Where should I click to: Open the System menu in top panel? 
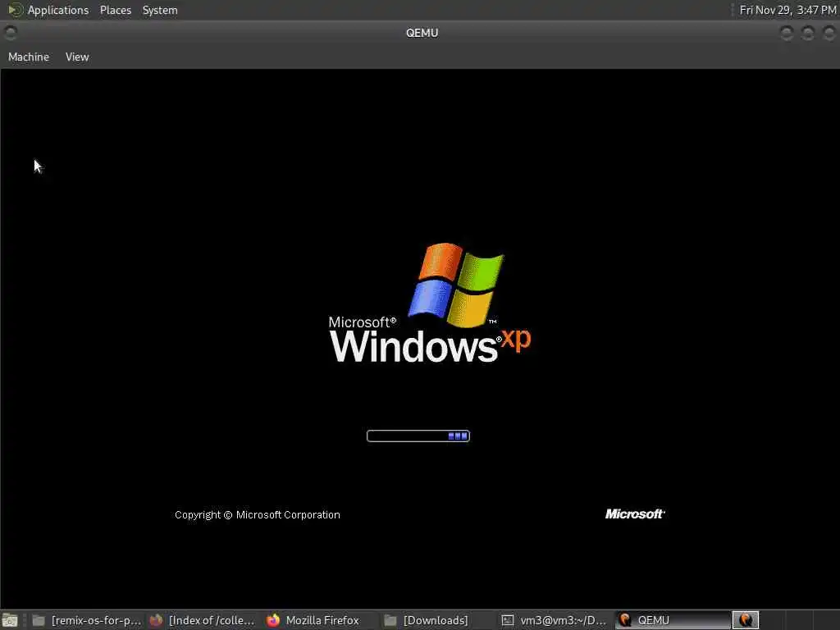160,10
